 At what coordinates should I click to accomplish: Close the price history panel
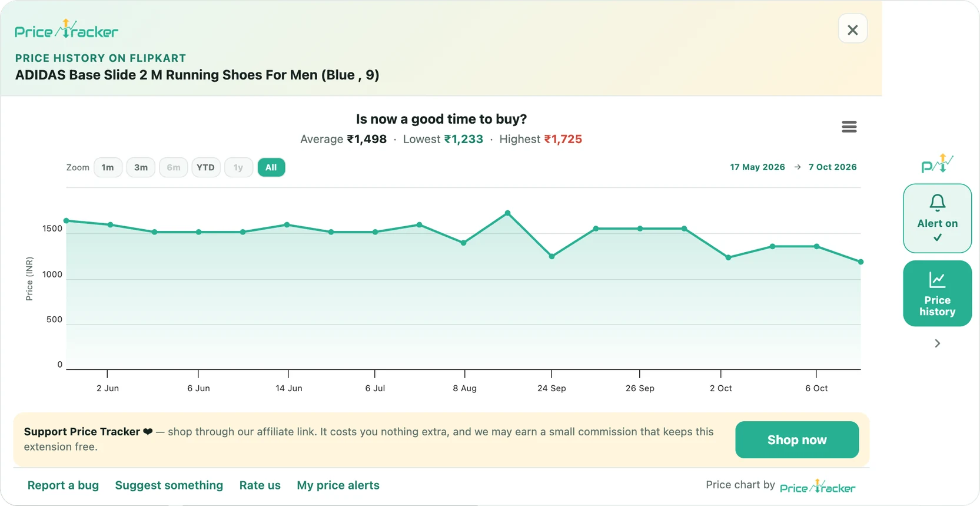click(852, 29)
